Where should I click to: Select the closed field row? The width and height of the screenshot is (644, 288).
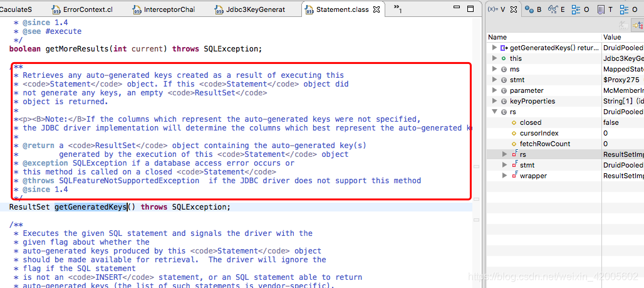pos(565,122)
